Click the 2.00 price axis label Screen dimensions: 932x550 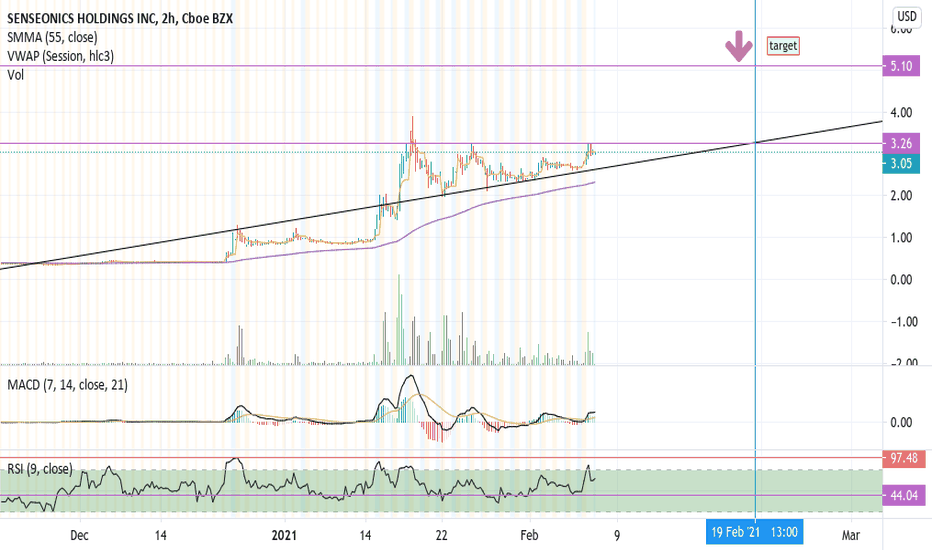point(901,196)
